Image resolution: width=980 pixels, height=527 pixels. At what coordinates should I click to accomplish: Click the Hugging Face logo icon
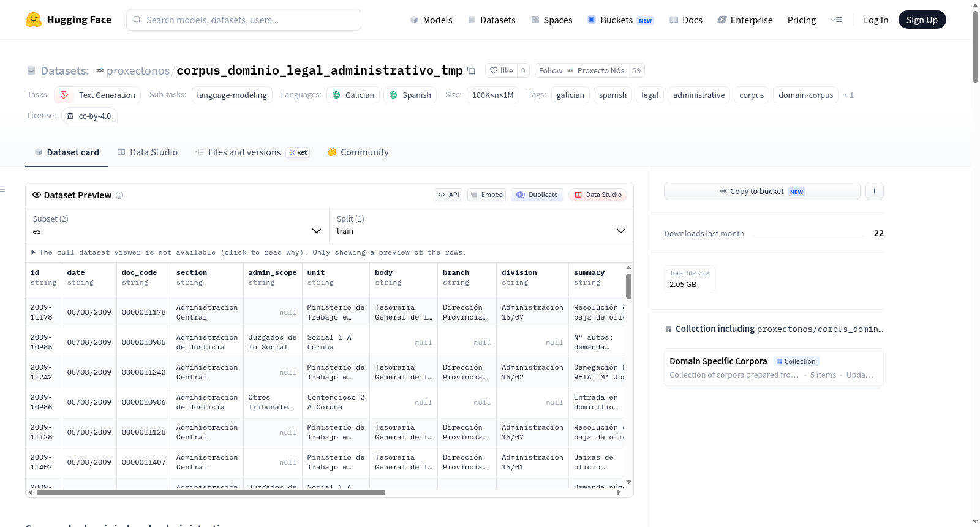(34, 20)
